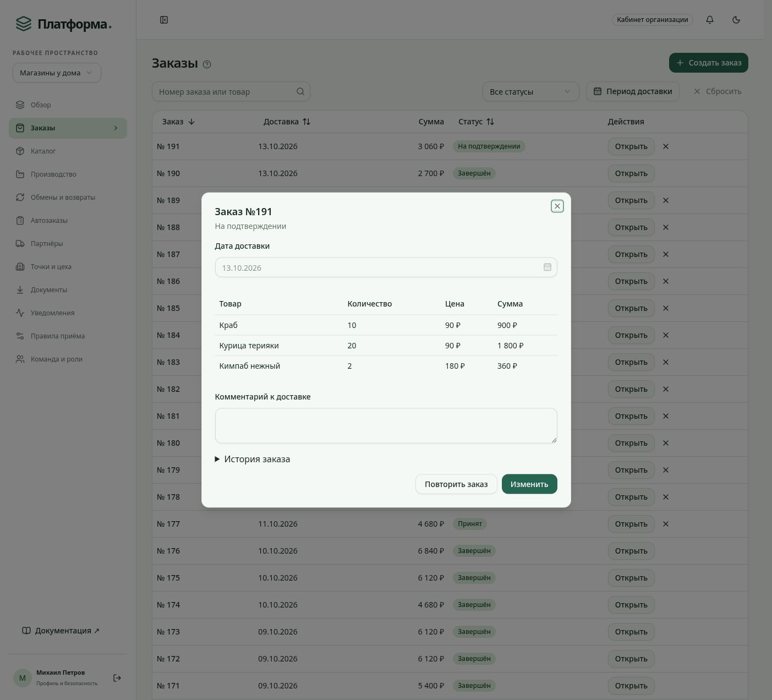Open the delivery date calendar icon

point(547,267)
